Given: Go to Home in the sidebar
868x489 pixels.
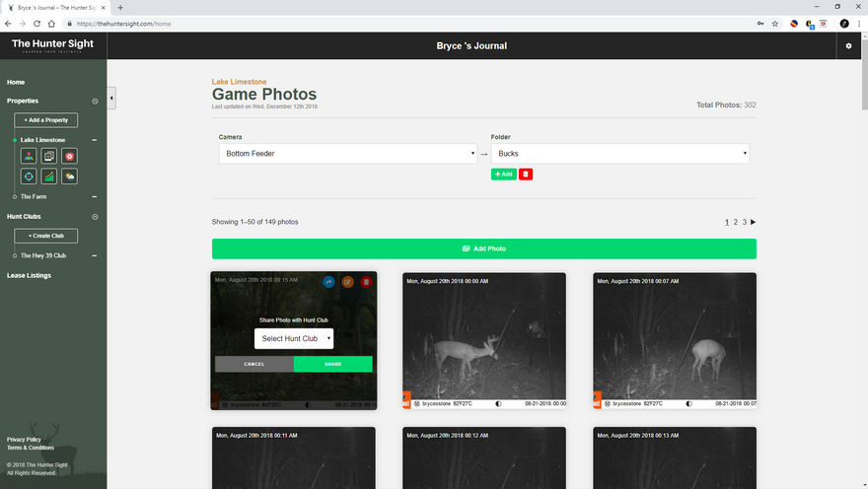Looking at the screenshot, I should point(16,83).
